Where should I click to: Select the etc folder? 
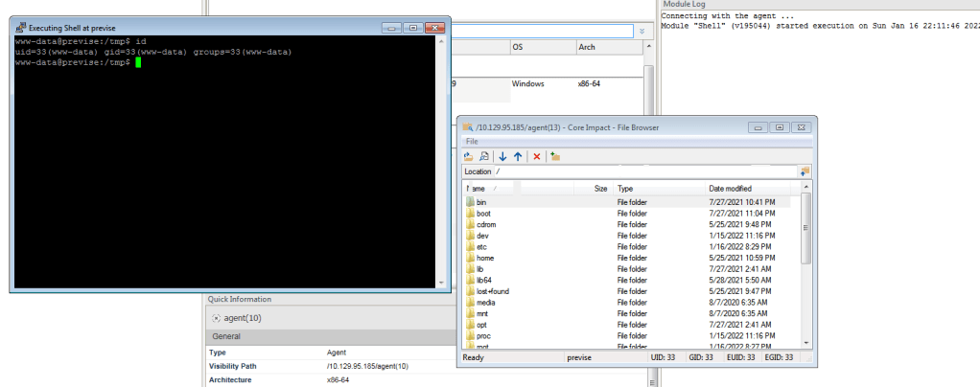tap(481, 247)
